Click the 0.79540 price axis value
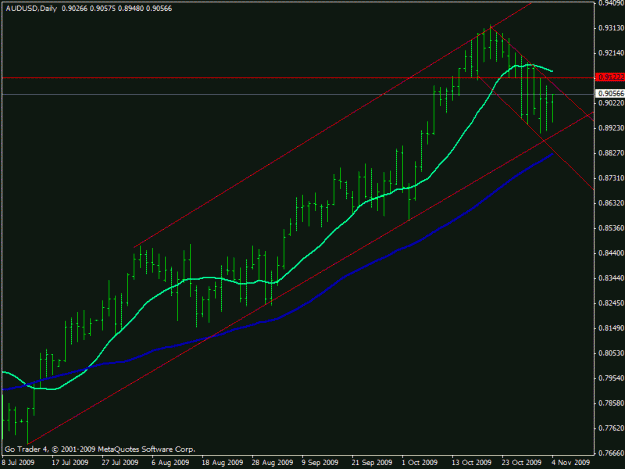This screenshot has height=469, width=625. tap(611, 378)
